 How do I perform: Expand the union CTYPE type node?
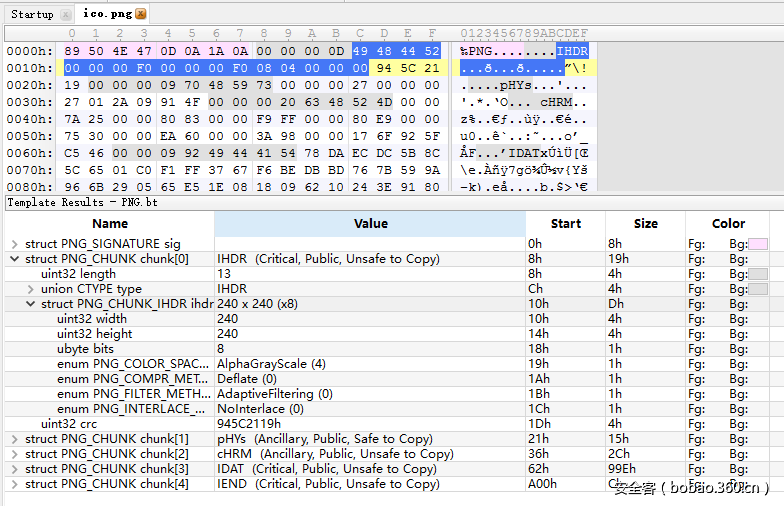(x=30, y=289)
